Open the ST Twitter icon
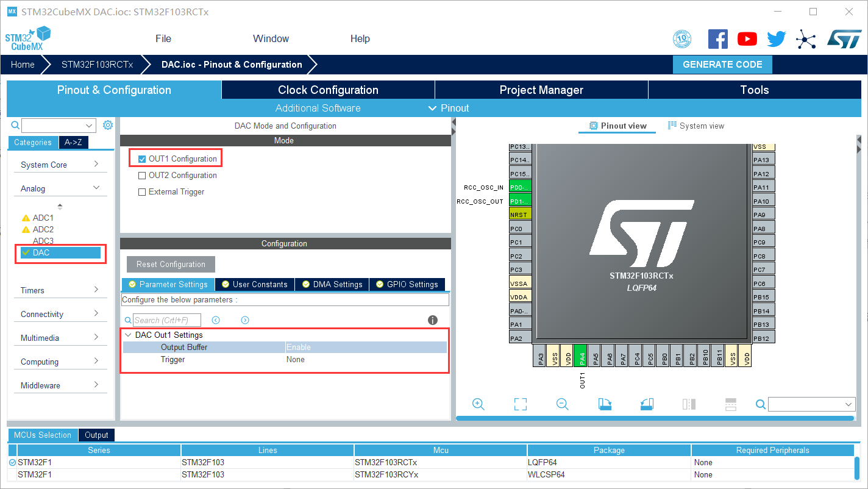 pyautogui.click(x=777, y=39)
